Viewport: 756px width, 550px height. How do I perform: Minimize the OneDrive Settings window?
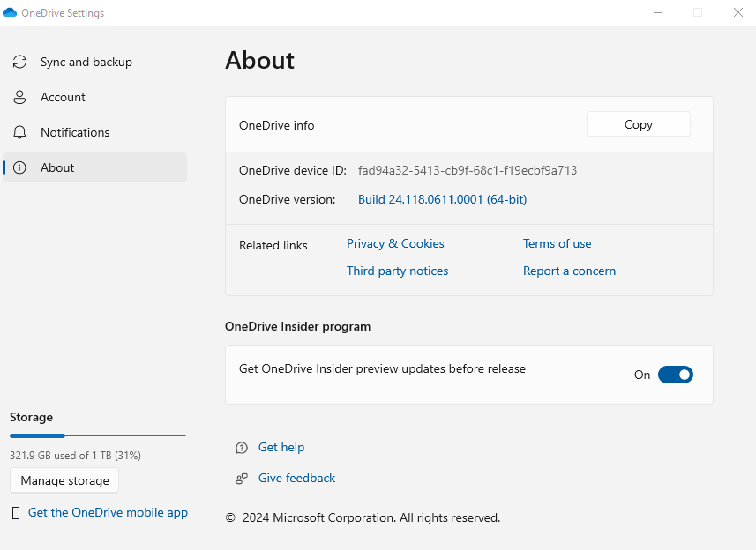pyautogui.click(x=658, y=12)
